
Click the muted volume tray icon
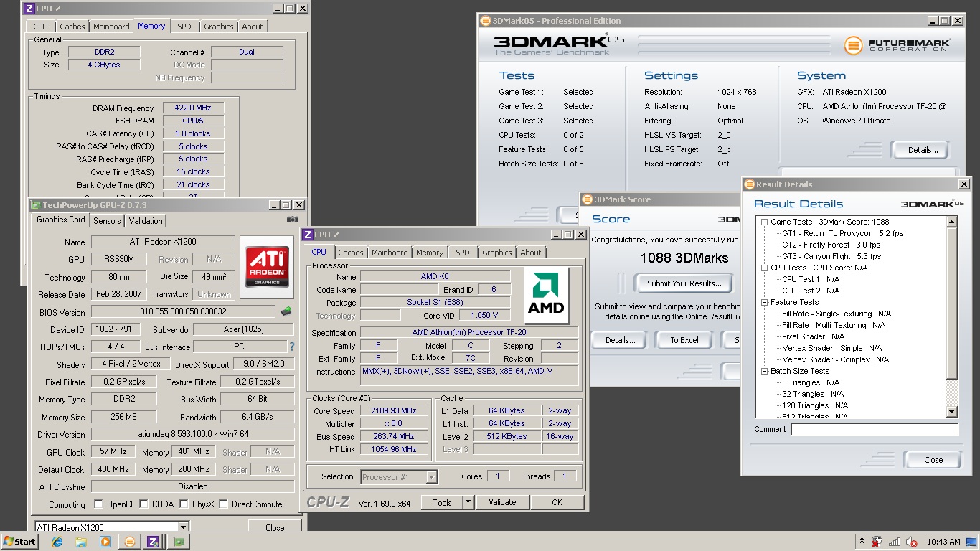coord(912,542)
